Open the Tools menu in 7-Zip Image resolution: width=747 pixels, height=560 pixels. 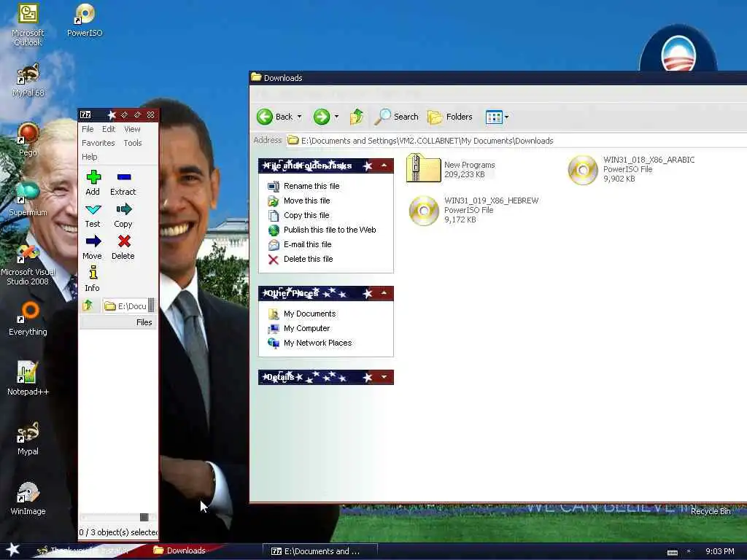[x=133, y=143]
